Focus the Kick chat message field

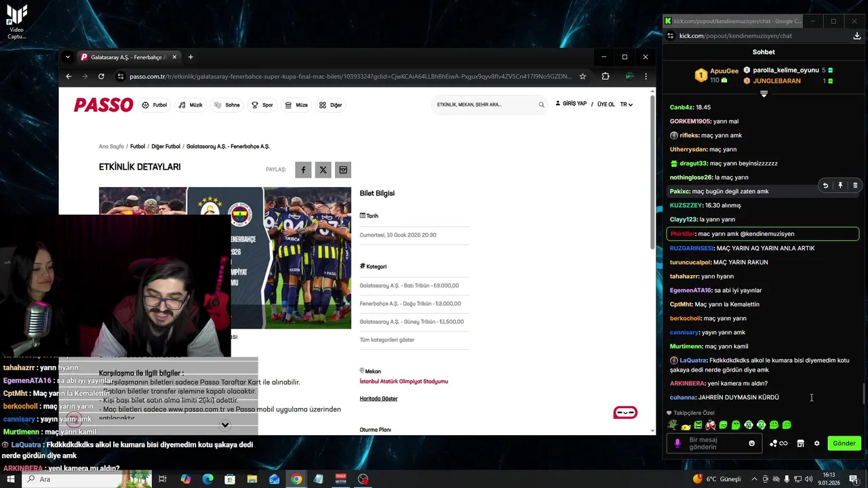pos(715,443)
